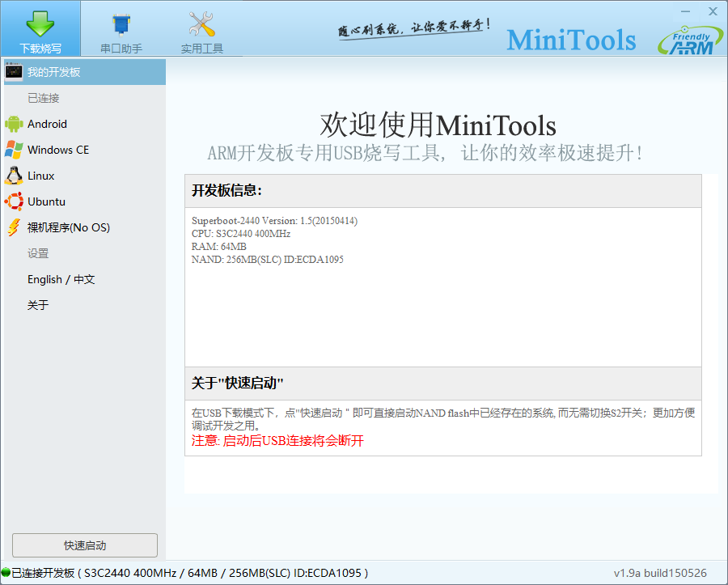Click the Android robot icon
This screenshot has width=728, height=585.
(x=14, y=124)
